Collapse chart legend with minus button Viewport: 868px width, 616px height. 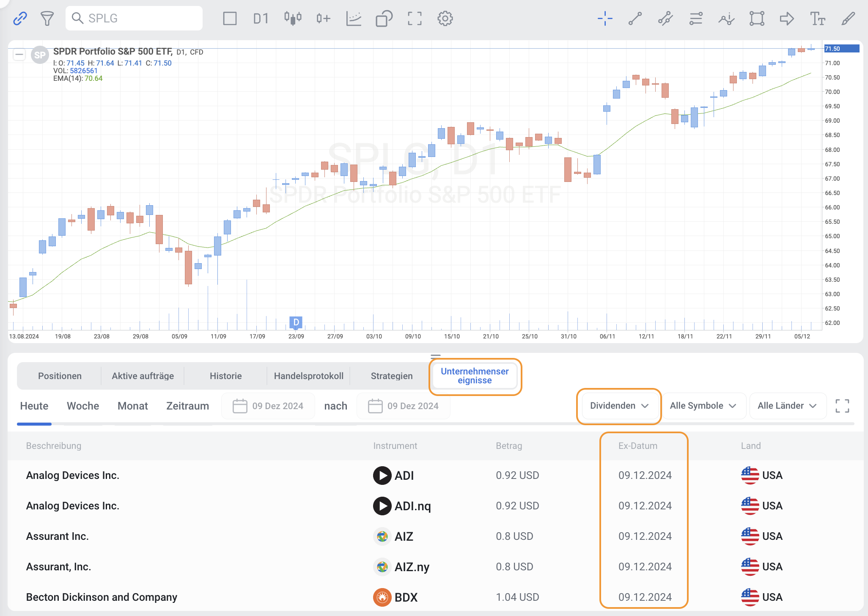point(19,55)
